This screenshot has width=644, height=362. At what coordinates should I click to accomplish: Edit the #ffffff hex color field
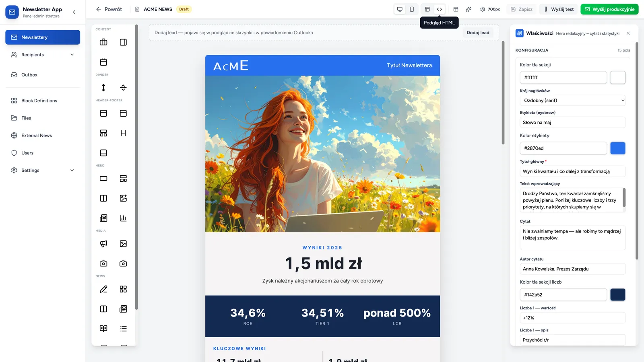[x=563, y=77]
